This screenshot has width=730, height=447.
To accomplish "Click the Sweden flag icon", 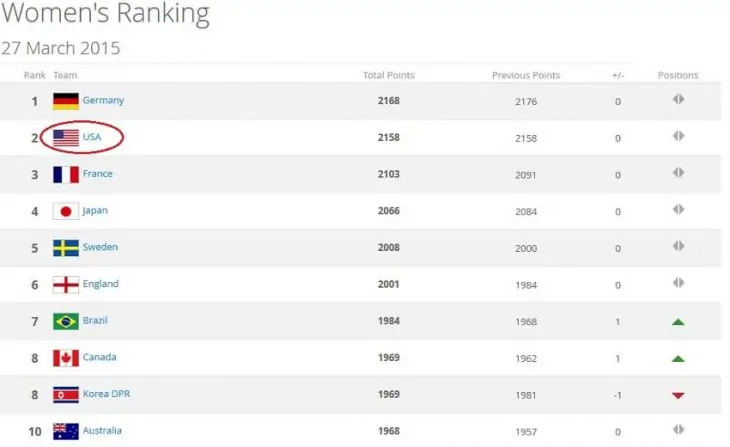I will coord(66,248).
